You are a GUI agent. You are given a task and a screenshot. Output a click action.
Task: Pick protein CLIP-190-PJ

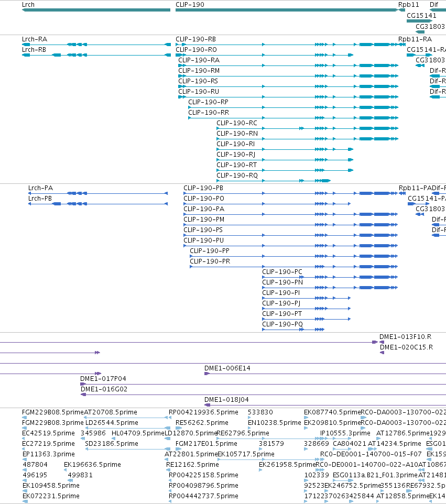coord(281,303)
